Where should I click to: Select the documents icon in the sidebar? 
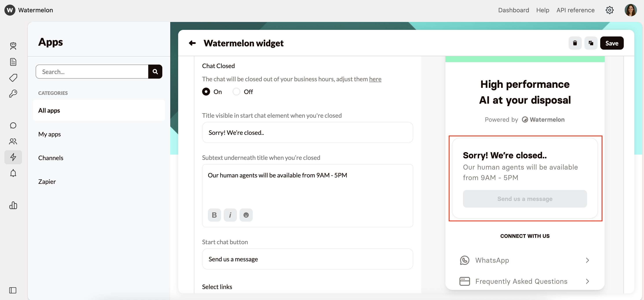coord(13,62)
